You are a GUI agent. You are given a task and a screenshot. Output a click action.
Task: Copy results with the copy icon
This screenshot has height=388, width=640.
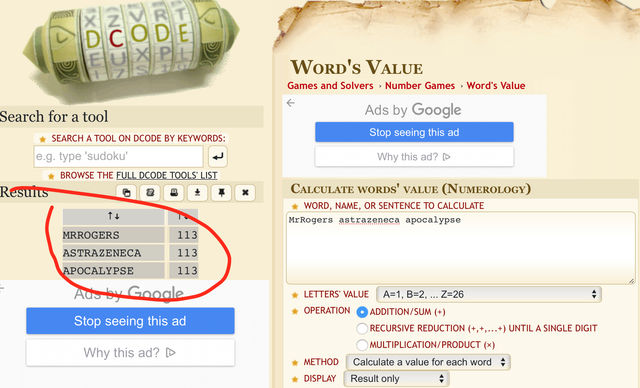(126, 193)
